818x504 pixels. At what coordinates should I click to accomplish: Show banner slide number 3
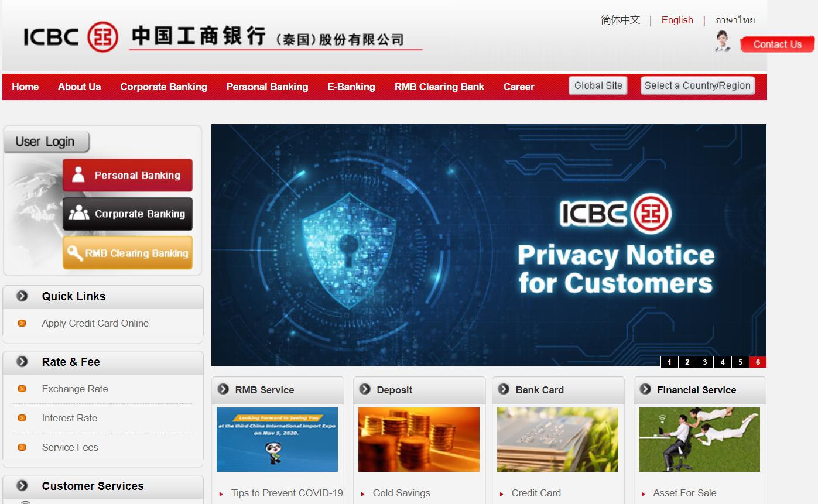pyautogui.click(x=705, y=362)
